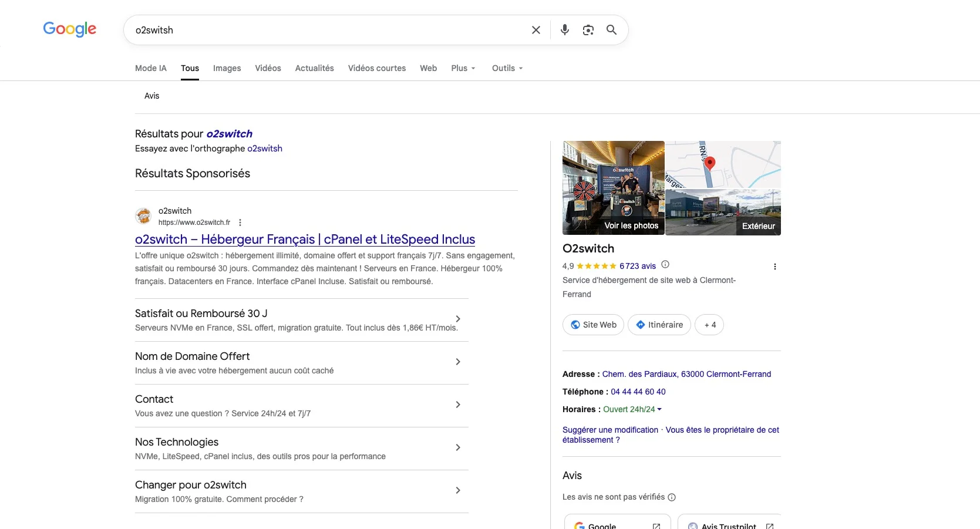Expand opening hours Ouvert 24h/24
Image resolution: width=980 pixels, height=529 pixels.
coord(632,409)
